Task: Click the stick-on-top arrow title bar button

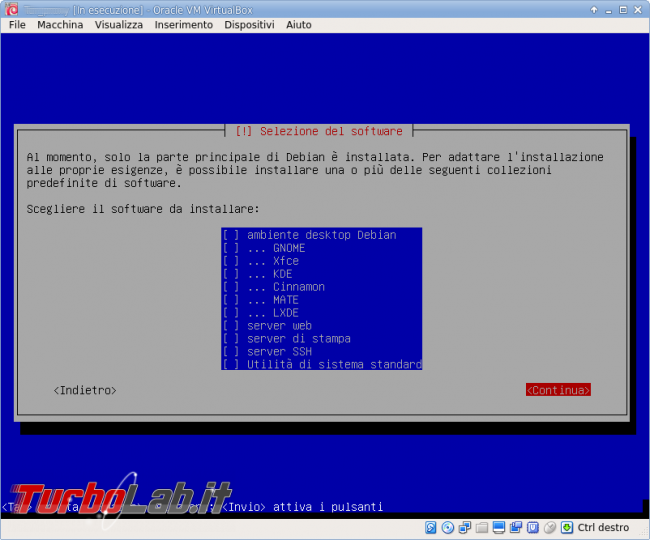Action: [594, 10]
